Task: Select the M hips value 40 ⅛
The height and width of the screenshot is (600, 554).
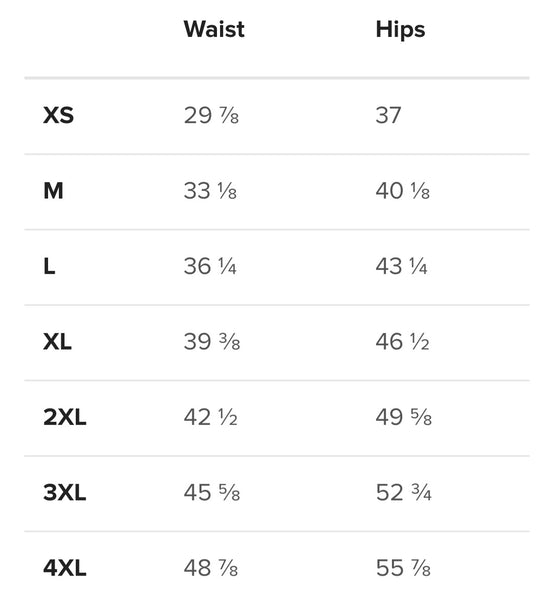Action: pyautogui.click(x=402, y=191)
